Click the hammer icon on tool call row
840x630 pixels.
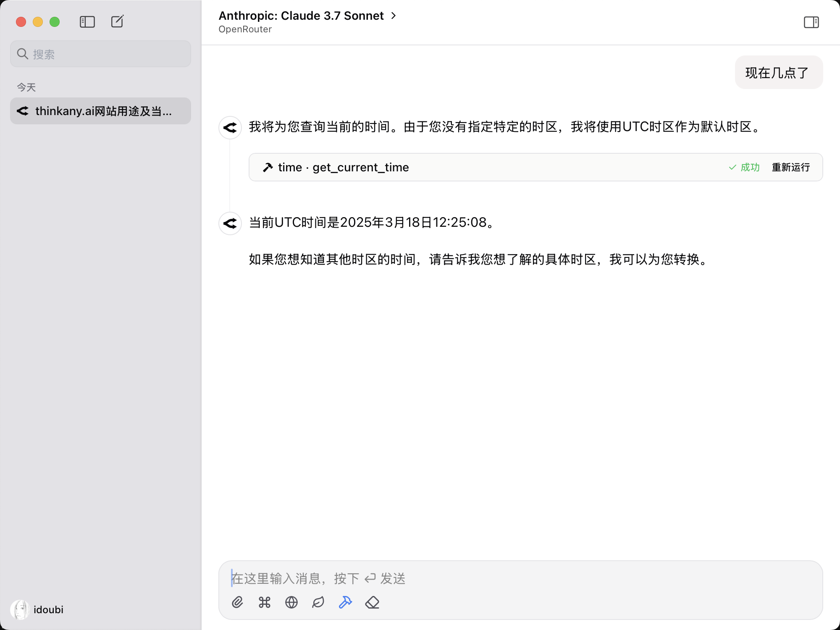point(268,167)
